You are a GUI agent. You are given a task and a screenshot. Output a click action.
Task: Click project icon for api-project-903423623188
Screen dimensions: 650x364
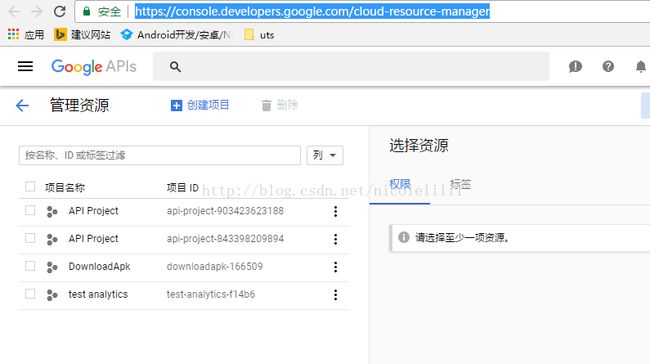click(x=52, y=211)
